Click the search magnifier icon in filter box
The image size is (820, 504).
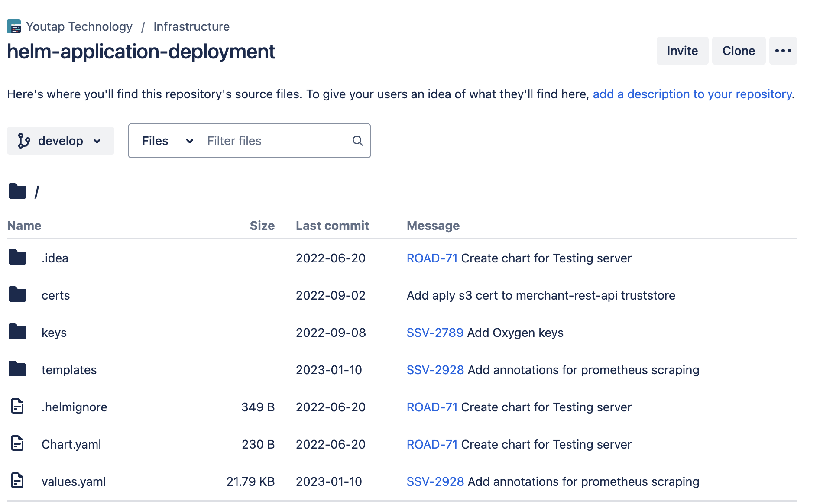click(x=357, y=141)
